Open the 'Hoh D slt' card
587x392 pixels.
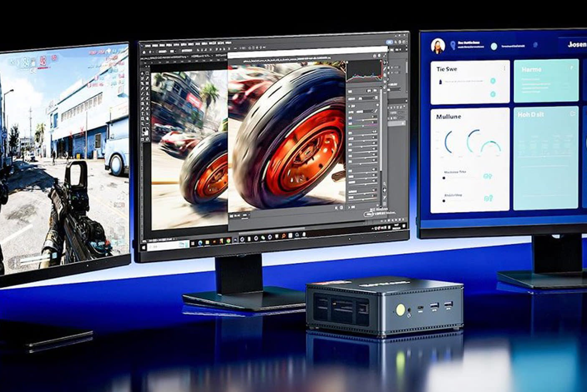coord(546,159)
